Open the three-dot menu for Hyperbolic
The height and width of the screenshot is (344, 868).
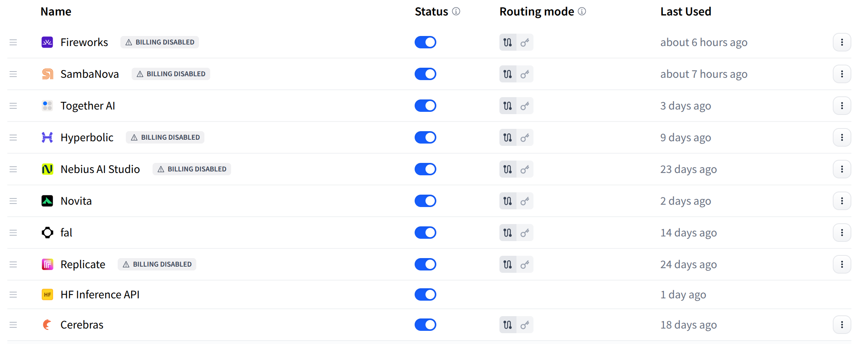(x=842, y=137)
